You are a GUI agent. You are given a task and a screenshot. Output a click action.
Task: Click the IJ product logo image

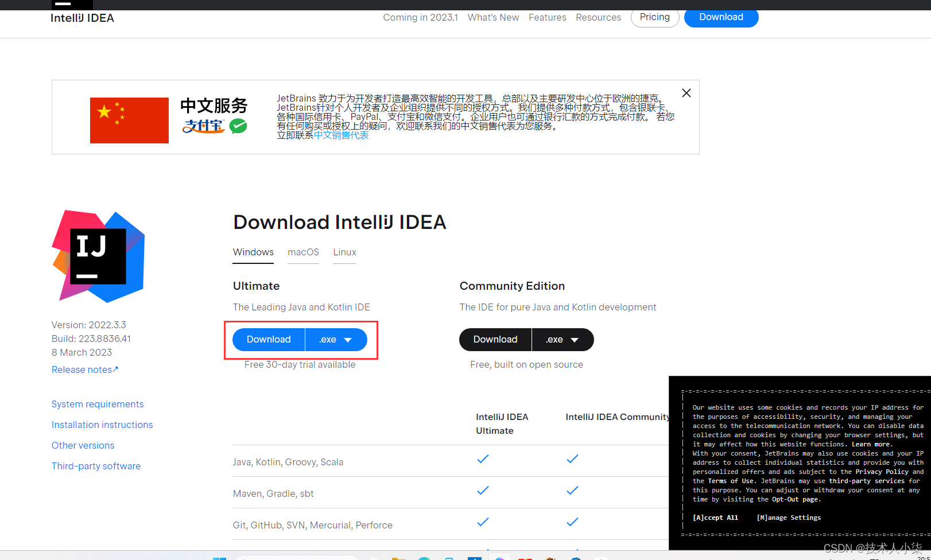coord(98,256)
